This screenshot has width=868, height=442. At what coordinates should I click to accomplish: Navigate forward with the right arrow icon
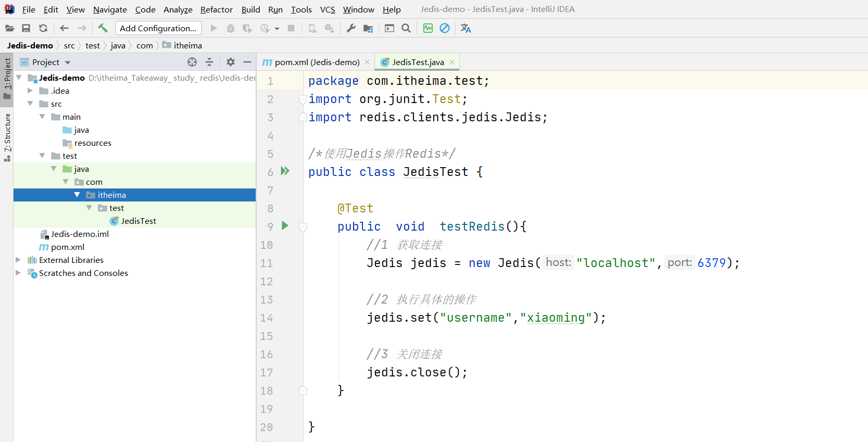point(82,28)
